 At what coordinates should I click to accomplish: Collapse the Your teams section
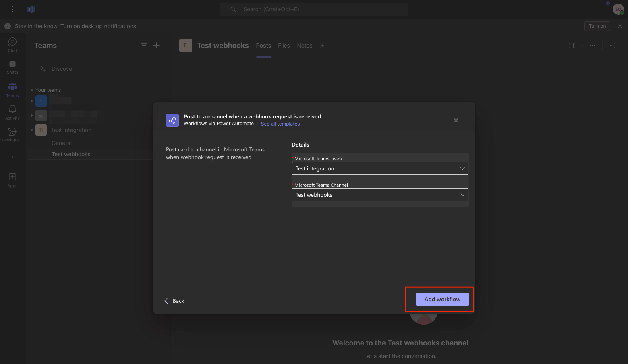(32, 90)
